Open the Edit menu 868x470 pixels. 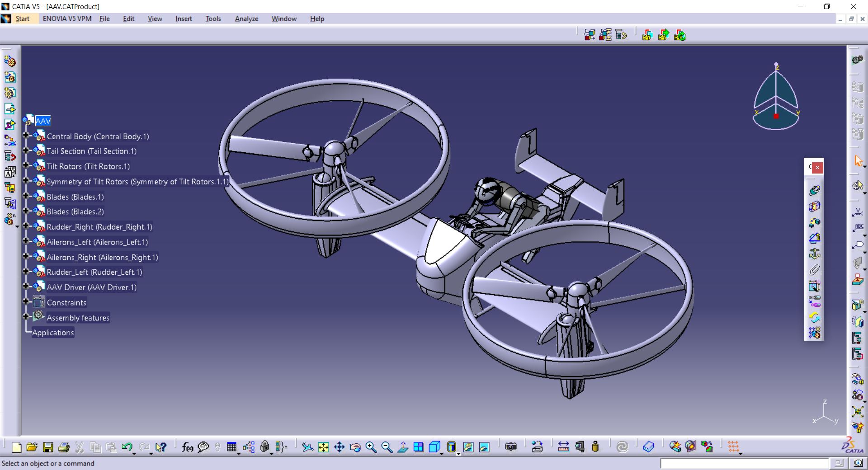click(129, 19)
